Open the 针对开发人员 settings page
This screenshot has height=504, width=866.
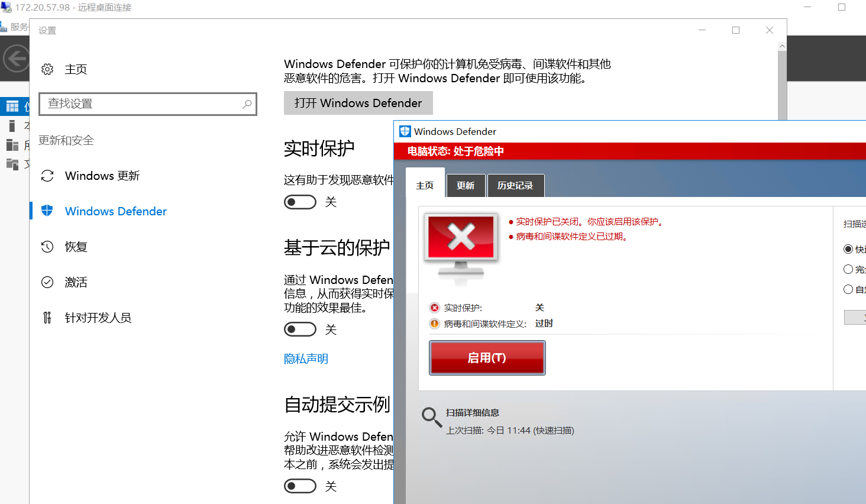[x=98, y=318]
